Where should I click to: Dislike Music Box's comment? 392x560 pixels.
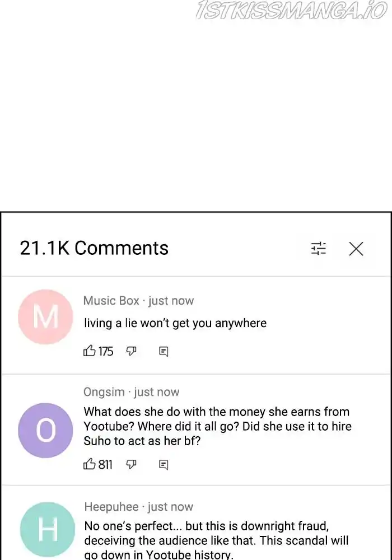[132, 351]
